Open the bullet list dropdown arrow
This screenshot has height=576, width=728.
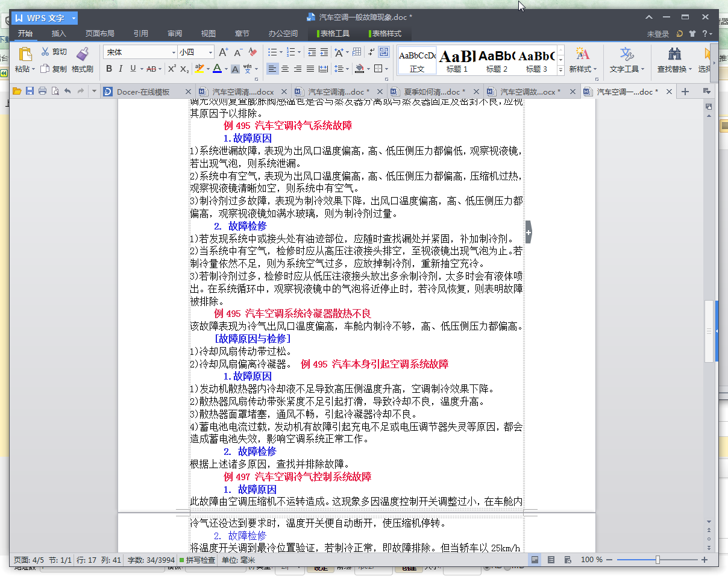point(281,52)
